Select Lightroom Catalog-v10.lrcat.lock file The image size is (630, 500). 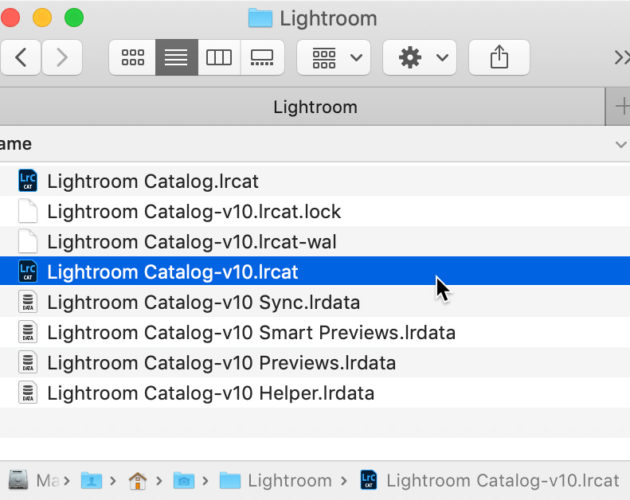coord(315,211)
